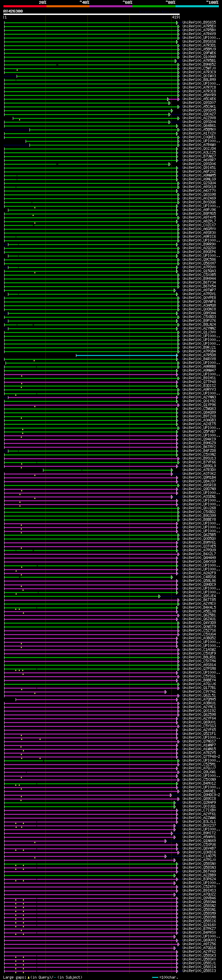Select the UniRef100_Q2SQU4 entry
This screenshot has width=222, height=980.
199,183
